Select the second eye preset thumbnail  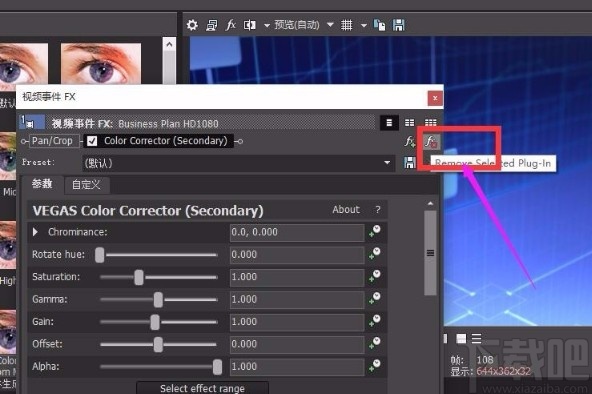pos(101,63)
